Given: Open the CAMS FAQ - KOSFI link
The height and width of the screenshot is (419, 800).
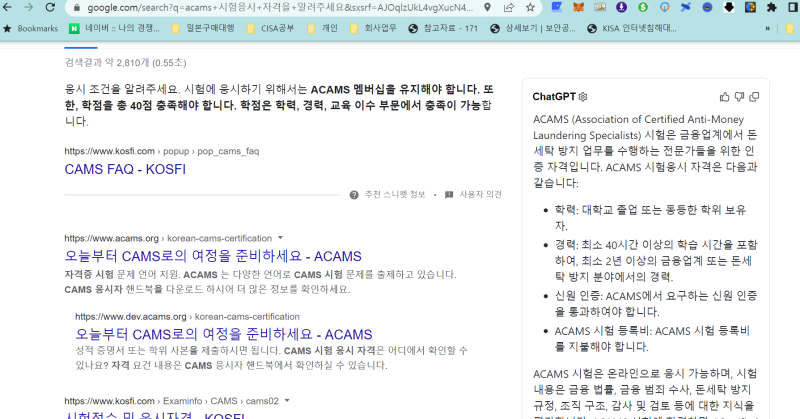Looking at the screenshot, I should coord(125,169).
